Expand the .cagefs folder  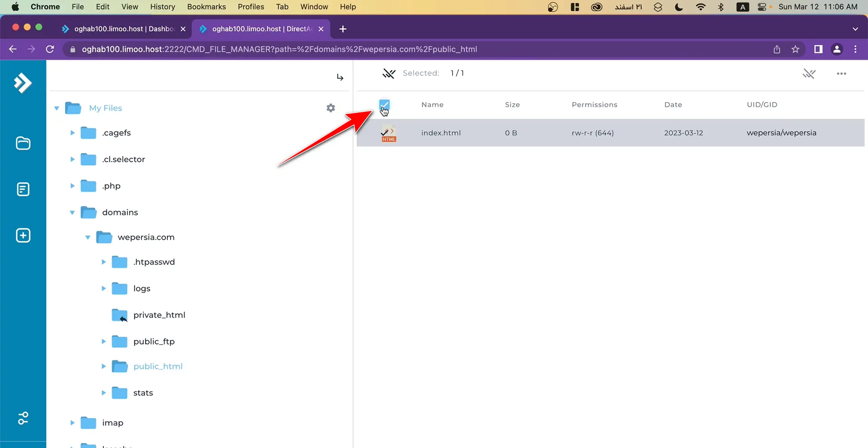tap(72, 133)
